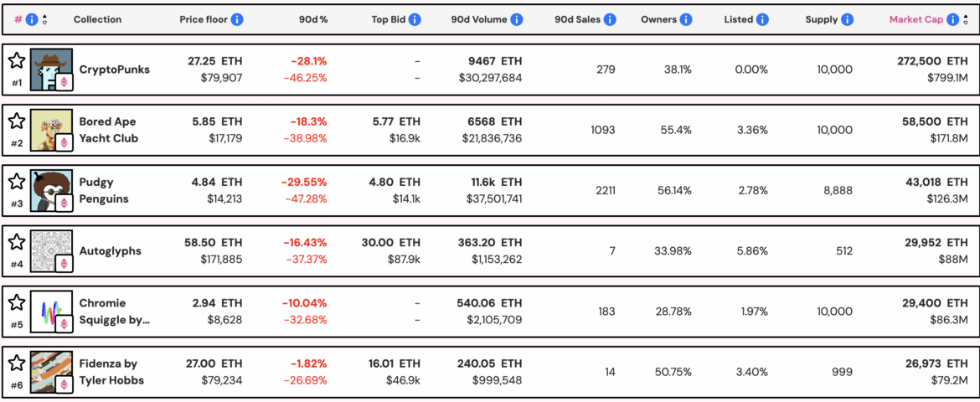The image size is (980, 402).
Task: Click sort arrows next to the # column
Action: (x=44, y=19)
